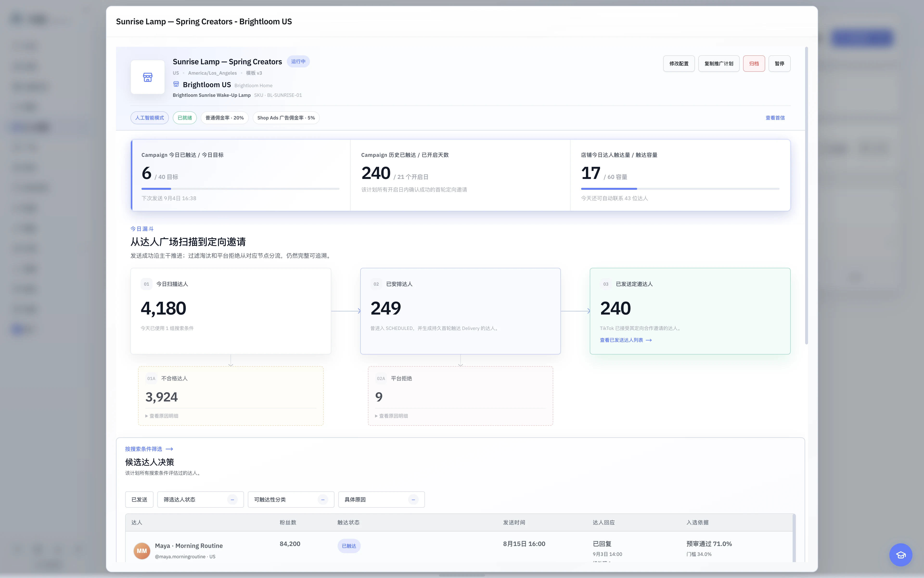
Task: Click the 已安排达人 card title
Action: click(x=399, y=284)
